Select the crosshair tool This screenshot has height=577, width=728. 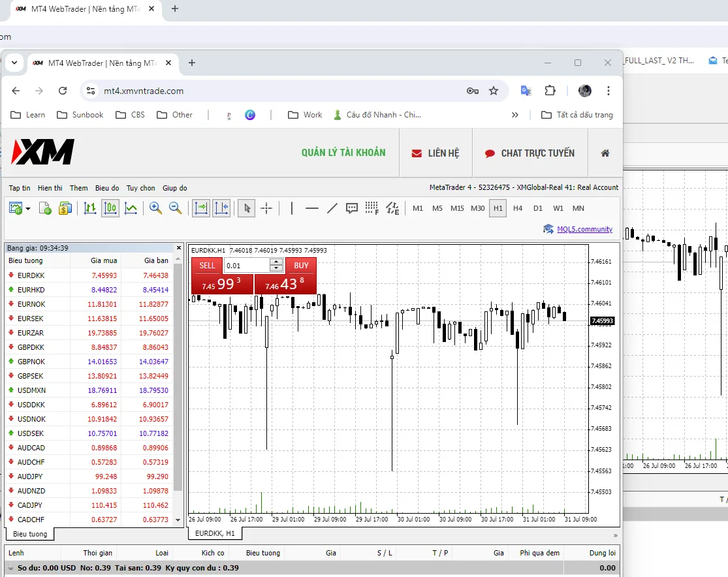coord(266,208)
